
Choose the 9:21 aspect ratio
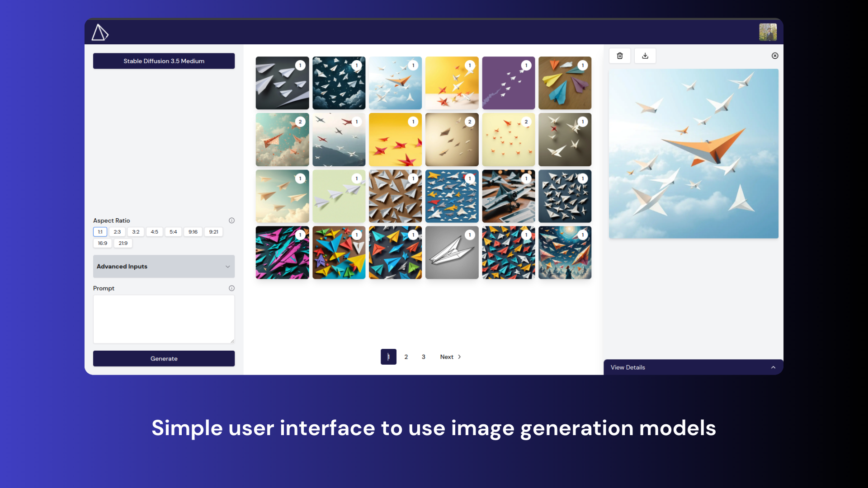point(213,232)
